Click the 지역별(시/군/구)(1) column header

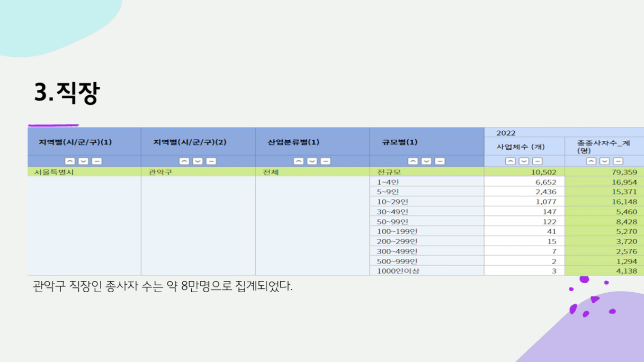pyautogui.click(x=75, y=142)
